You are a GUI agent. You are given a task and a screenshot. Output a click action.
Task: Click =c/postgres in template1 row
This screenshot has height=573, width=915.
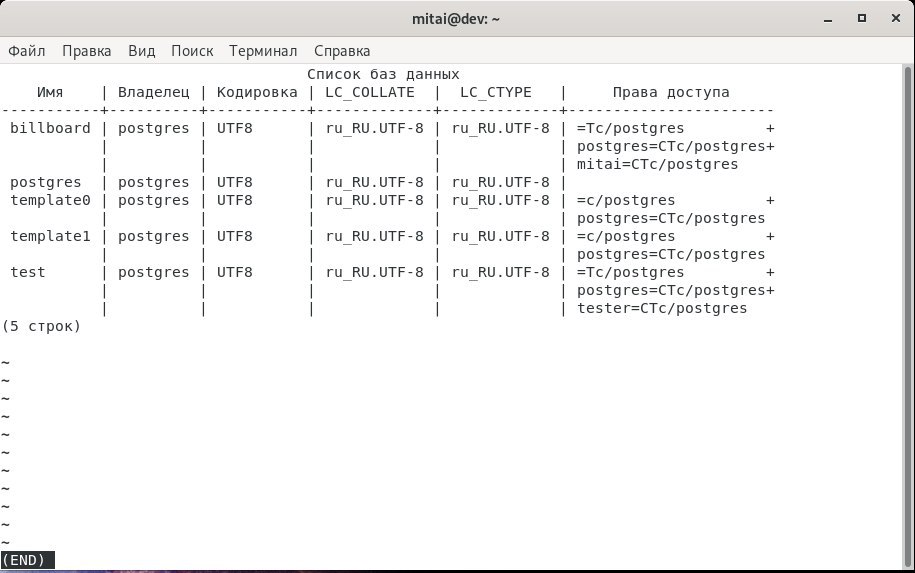[626, 236]
